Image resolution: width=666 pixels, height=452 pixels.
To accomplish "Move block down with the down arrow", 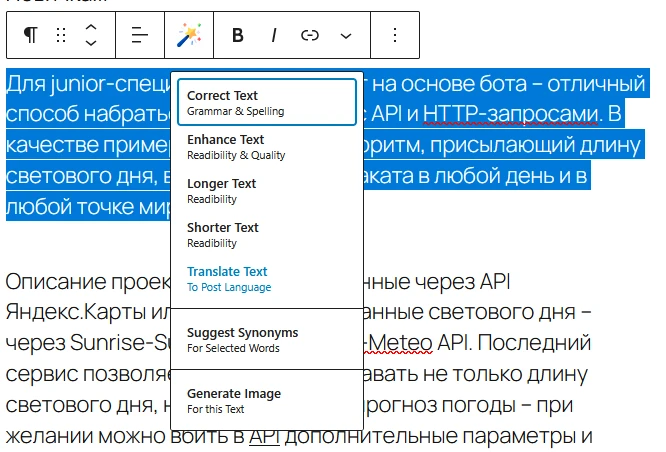I will point(91,42).
